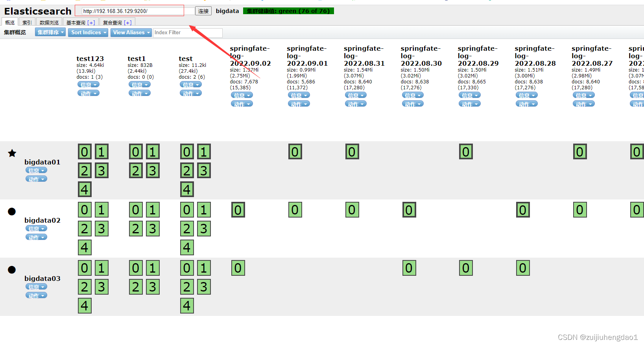Image resolution: width=644 pixels, height=345 pixels.
Task: Open 动作 dropdown for node bigdata01
Action: click(x=36, y=179)
